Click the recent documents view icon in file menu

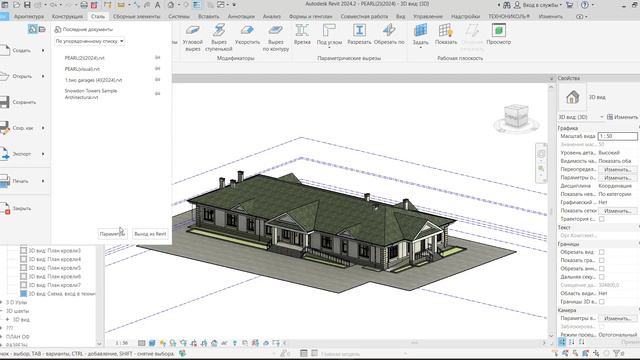pyautogui.click(x=32, y=29)
